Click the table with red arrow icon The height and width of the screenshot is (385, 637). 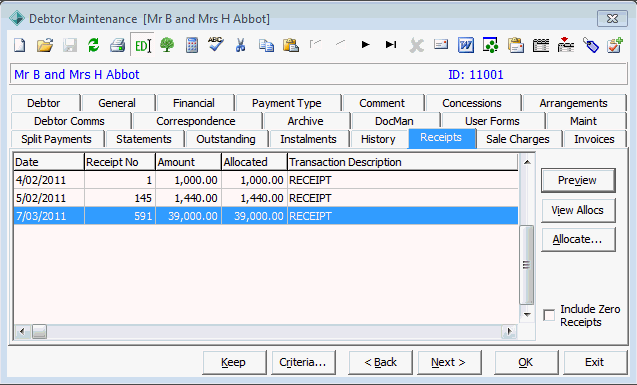(x=566, y=45)
